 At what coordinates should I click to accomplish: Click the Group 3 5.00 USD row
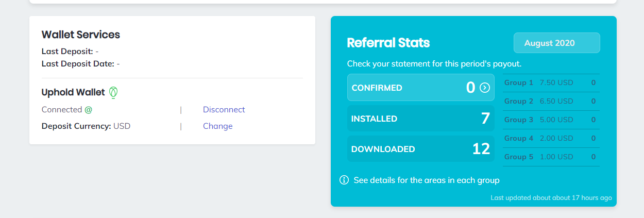coord(551,120)
